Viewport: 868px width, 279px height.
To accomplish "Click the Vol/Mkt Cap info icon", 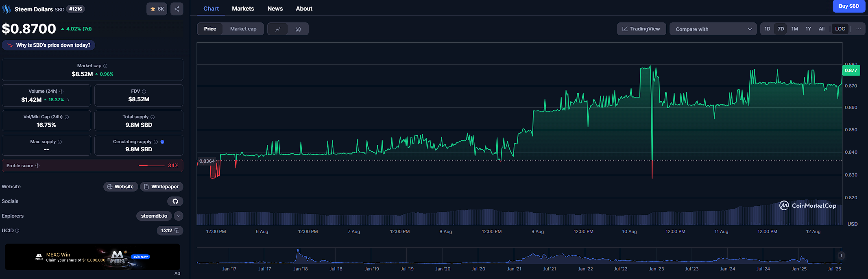I will (x=67, y=117).
